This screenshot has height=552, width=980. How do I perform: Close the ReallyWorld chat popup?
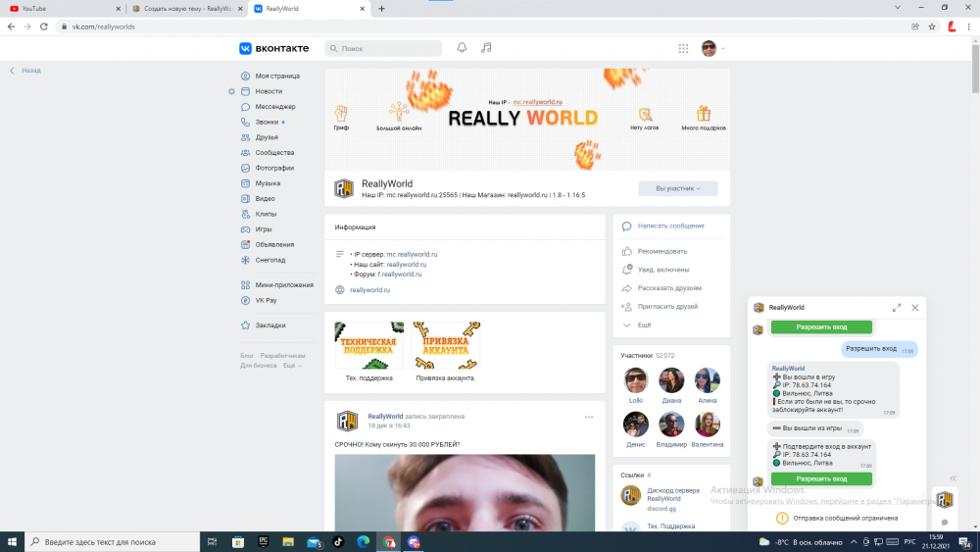pos(915,308)
